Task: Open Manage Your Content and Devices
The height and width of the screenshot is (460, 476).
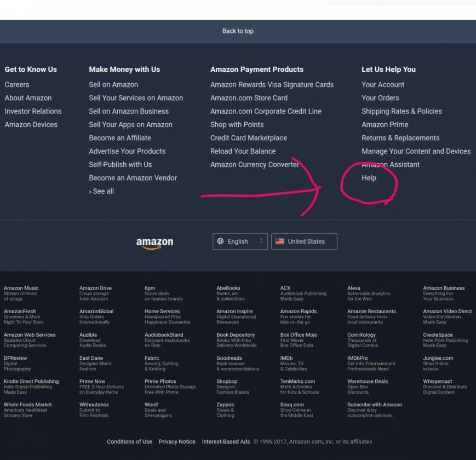Action: (x=416, y=151)
